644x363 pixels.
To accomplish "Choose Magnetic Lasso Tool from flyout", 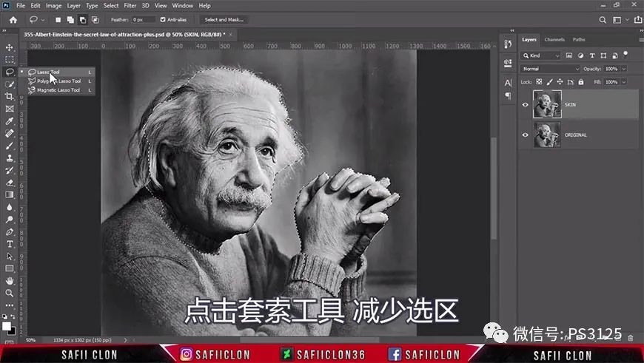I will tap(59, 90).
